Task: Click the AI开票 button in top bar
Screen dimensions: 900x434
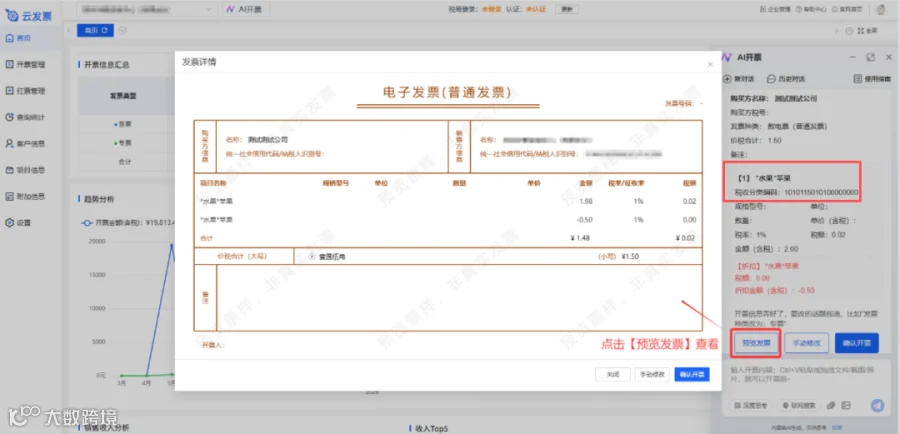Action: click(x=246, y=9)
